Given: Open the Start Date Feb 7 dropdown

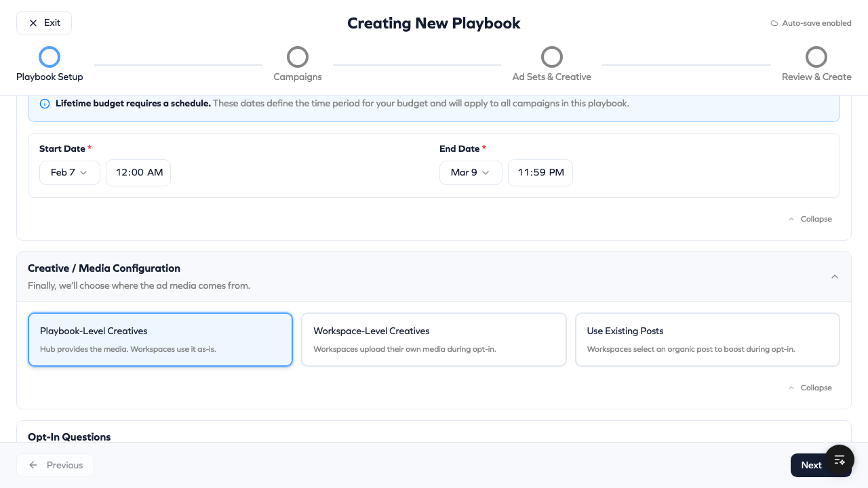Looking at the screenshot, I should (x=70, y=173).
